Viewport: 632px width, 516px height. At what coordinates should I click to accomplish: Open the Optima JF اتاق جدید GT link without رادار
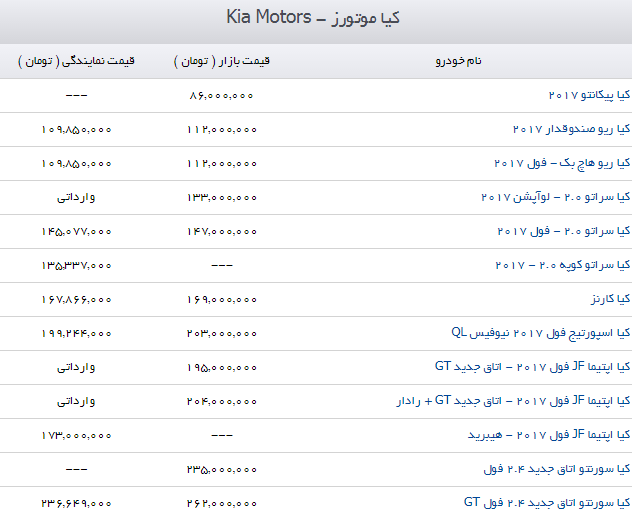(x=532, y=367)
